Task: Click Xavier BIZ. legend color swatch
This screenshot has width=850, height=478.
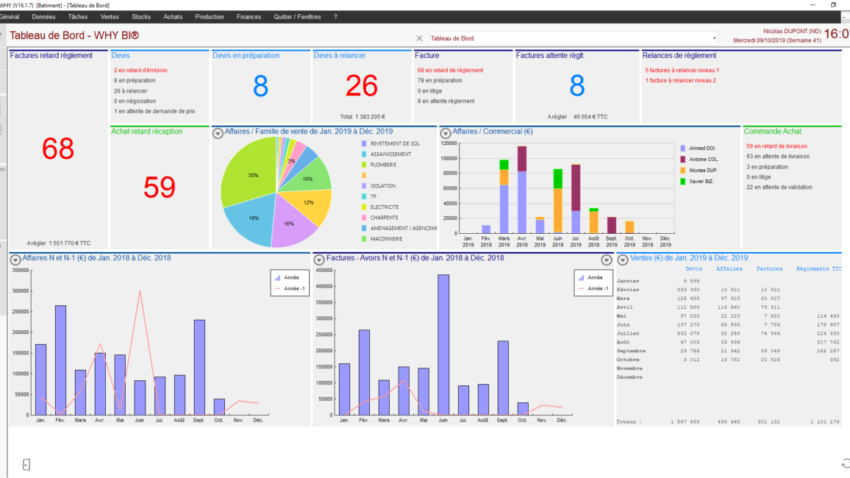Action: click(682, 182)
